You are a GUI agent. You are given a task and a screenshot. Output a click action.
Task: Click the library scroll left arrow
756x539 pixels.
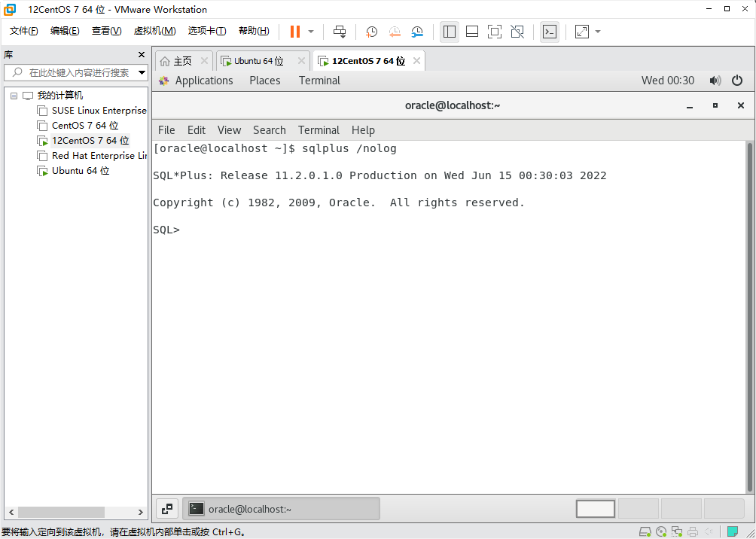click(x=11, y=512)
